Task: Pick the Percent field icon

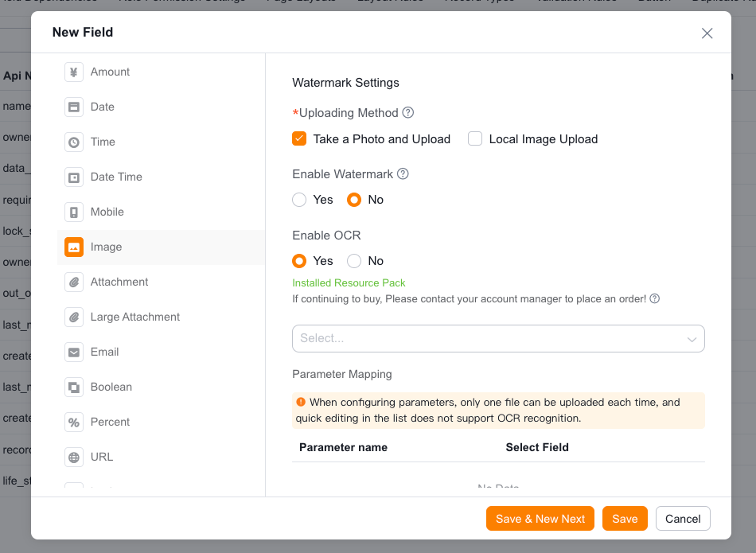Action: (x=74, y=423)
